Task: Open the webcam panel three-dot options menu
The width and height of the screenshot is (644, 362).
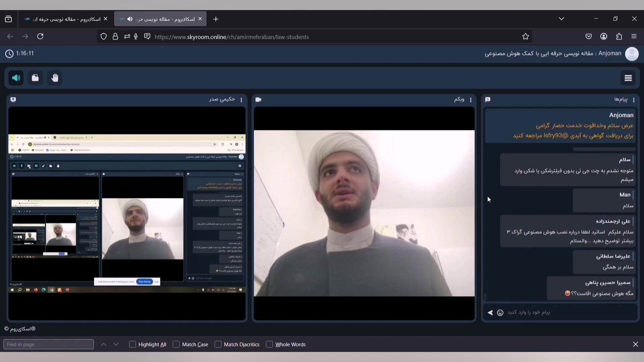Action: click(471, 100)
